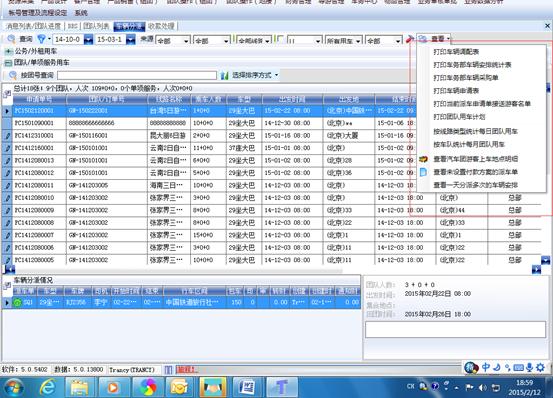Image resolution: width=553 pixels, height=398 pixels.
Task: Select menu item 按车队统计每月团队用车
Action: pyautogui.click(x=469, y=144)
